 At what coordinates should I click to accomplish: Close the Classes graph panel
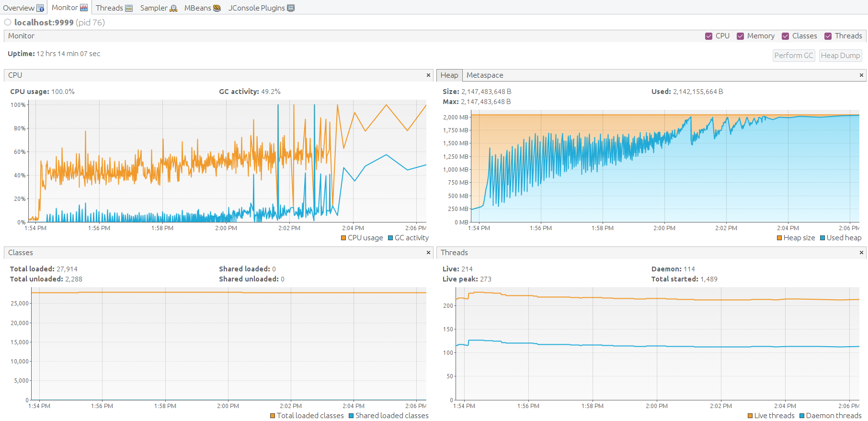428,253
